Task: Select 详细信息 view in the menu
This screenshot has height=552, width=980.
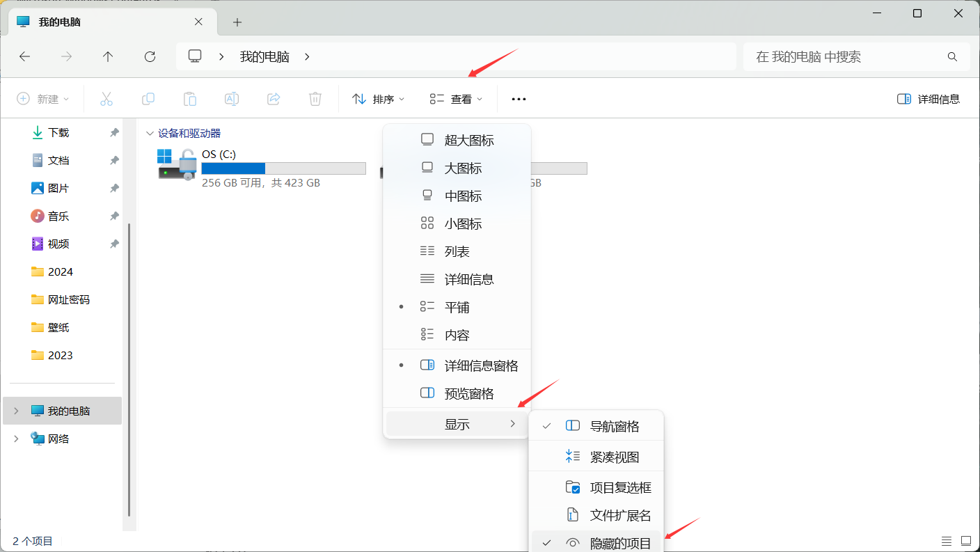Action: (x=468, y=279)
